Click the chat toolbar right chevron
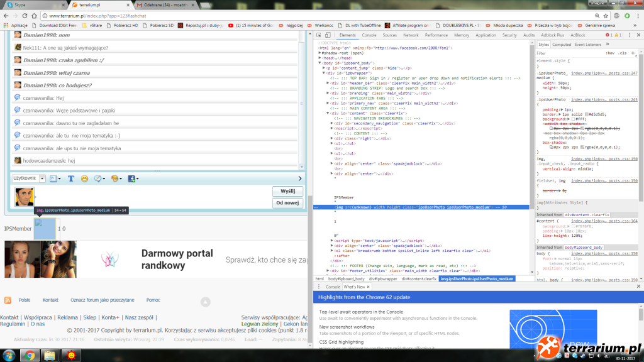Image resolution: width=644 pixels, height=362 pixels. pyautogui.click(x=300, y=178)
